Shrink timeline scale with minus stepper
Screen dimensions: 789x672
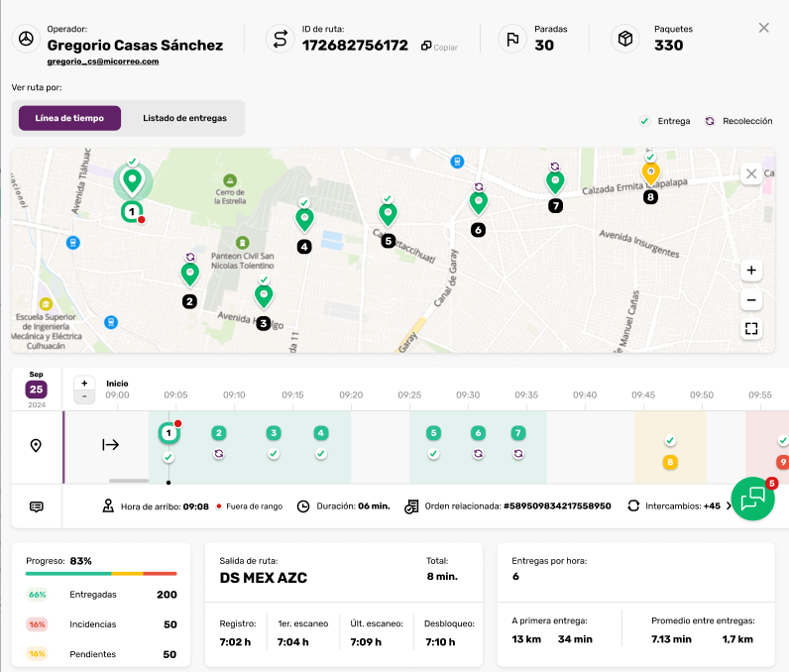coord(84,396)
